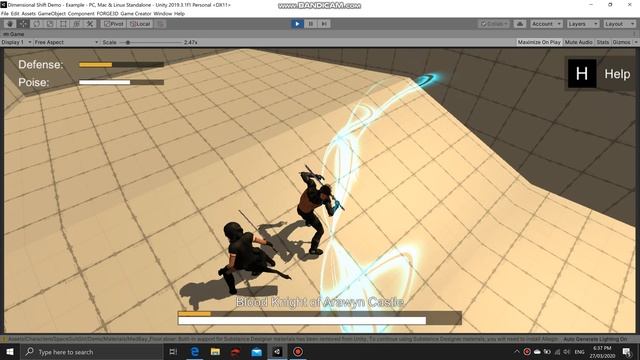Screen dimensions: 640x360
Task: Click the in-game Help label
Action: click(617, 74)
